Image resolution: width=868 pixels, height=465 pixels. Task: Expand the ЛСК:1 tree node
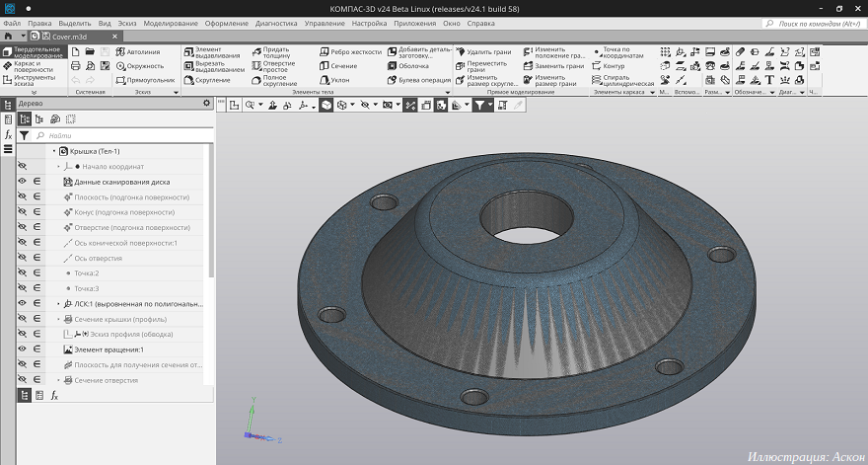pyautogui.click(x=58, y=304)
